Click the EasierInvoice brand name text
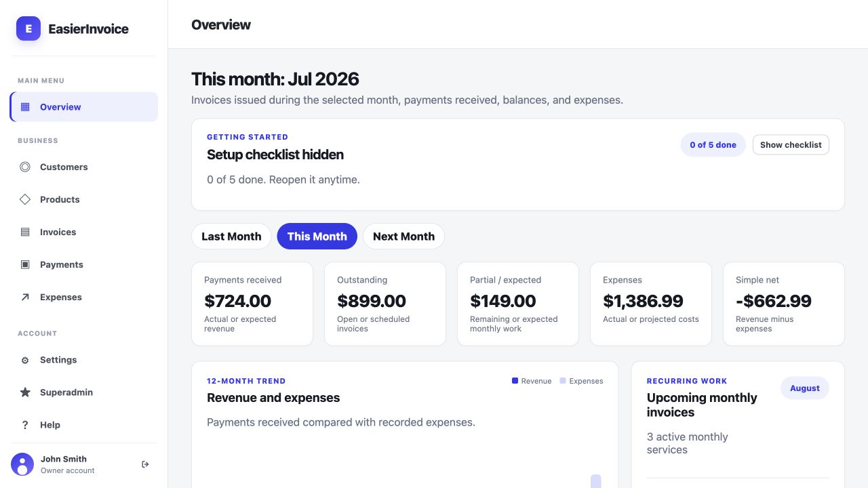The height and width of the screenshot is (488, 868). (89, 29)
